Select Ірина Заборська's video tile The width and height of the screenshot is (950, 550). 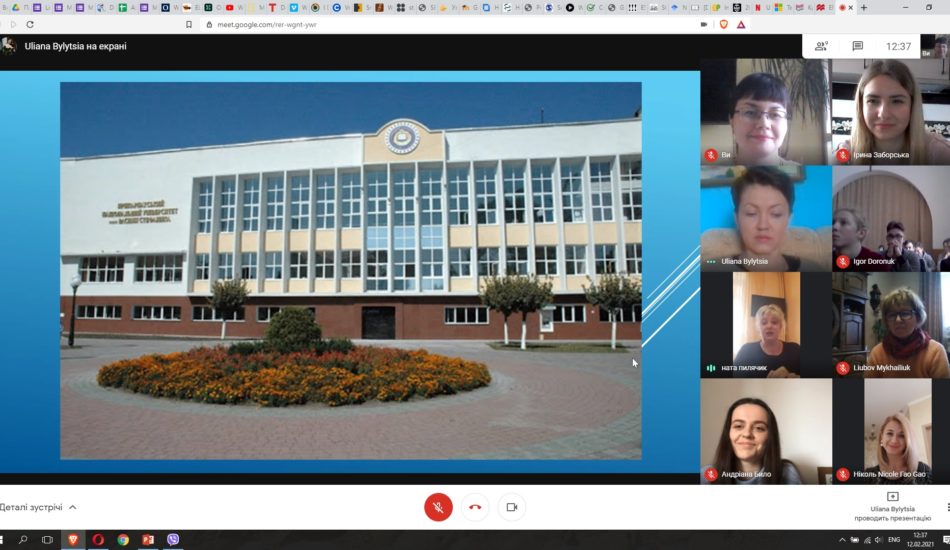(890, 112)
